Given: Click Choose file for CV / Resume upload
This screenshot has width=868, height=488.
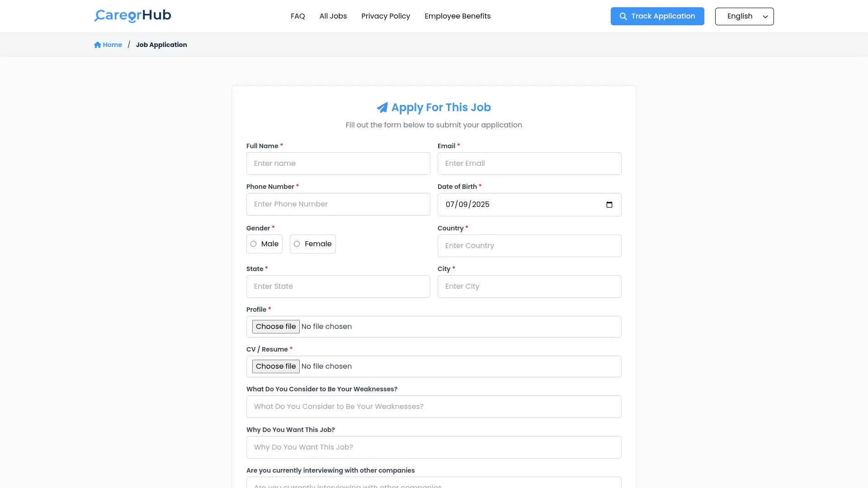Looking at the screenshot, I should [276, 366].
